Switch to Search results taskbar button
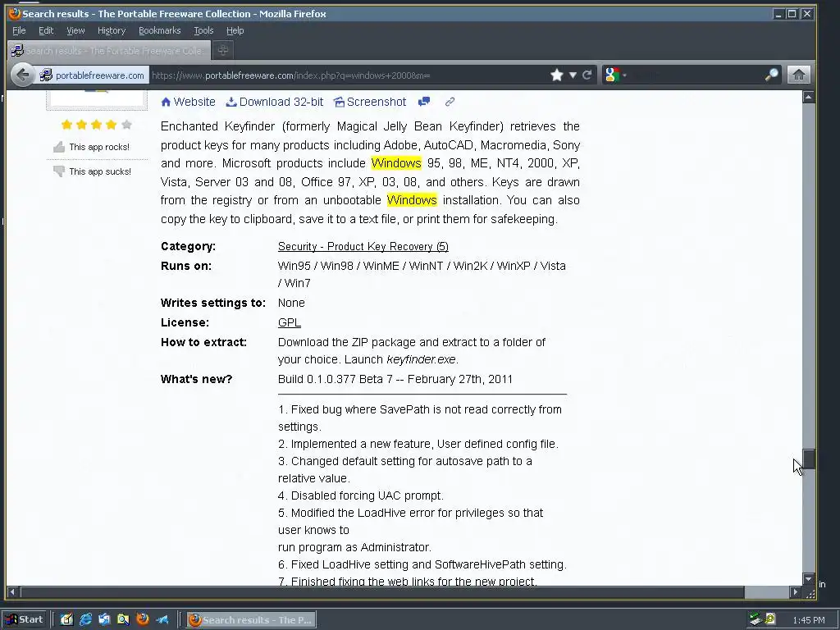The image size is (840, 630). click(251, 620)
